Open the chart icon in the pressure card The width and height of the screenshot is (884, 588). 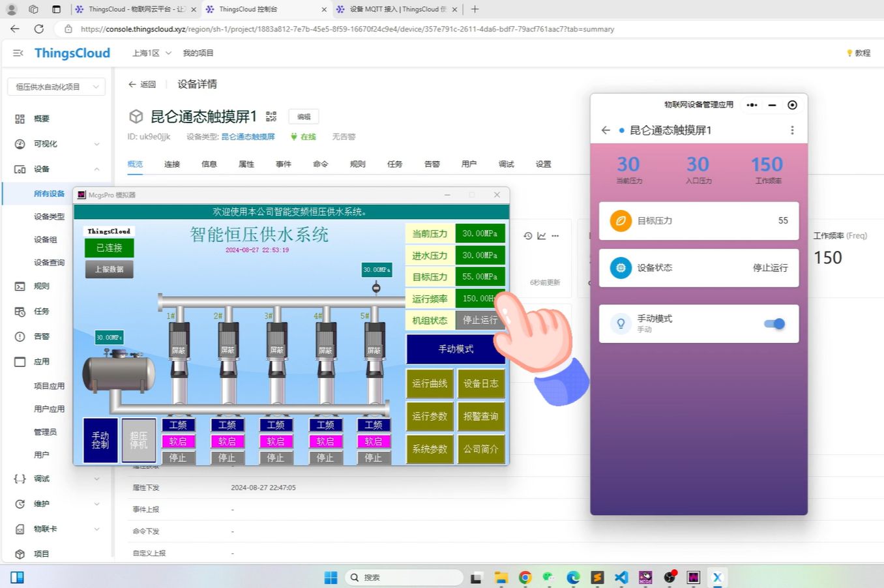tap(542, 236)
